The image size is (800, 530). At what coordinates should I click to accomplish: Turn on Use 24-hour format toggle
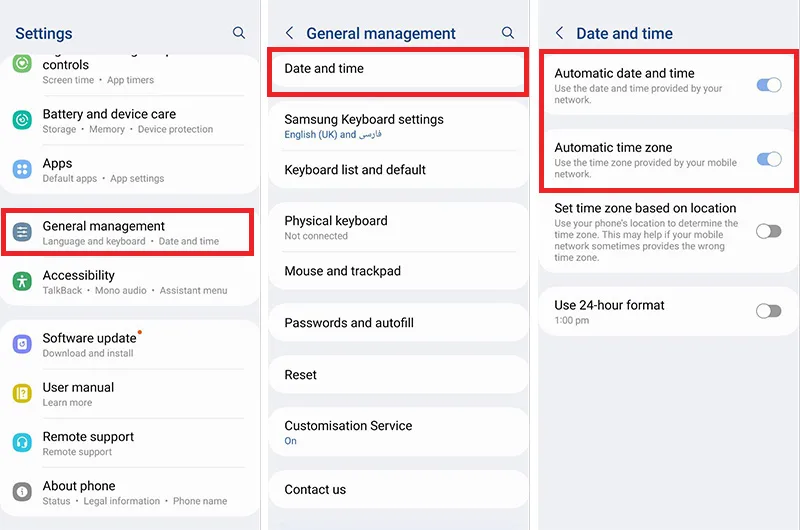point(768,311)
